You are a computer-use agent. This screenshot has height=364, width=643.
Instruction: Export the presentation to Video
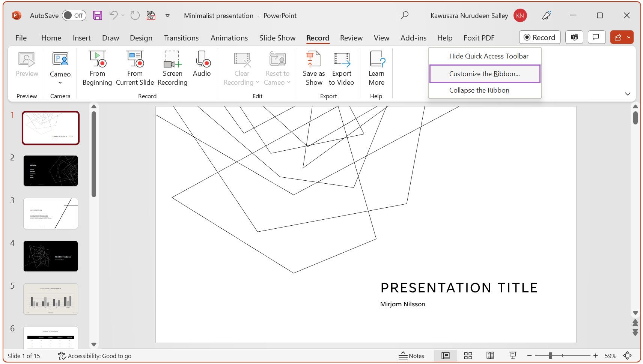[x=342, y=67]
